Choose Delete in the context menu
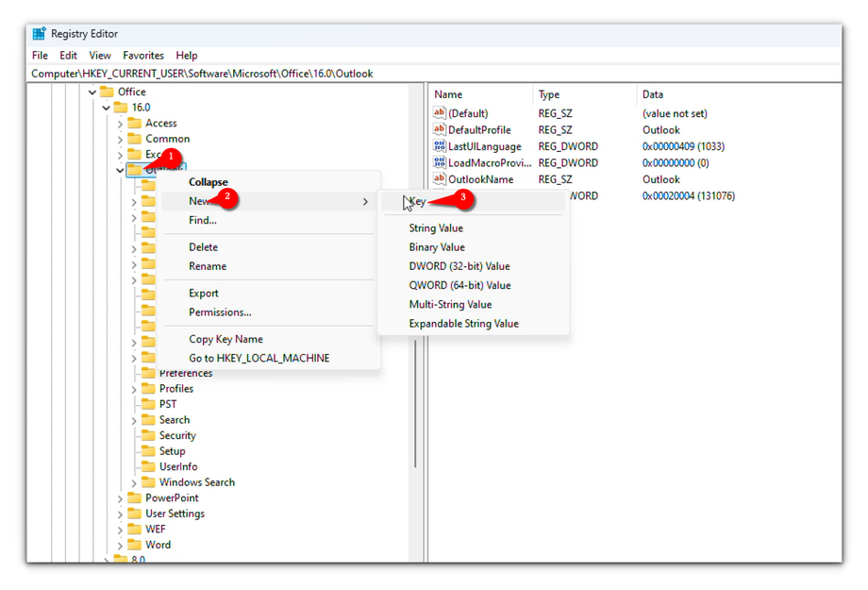The image size is (868, 590). 271,247
